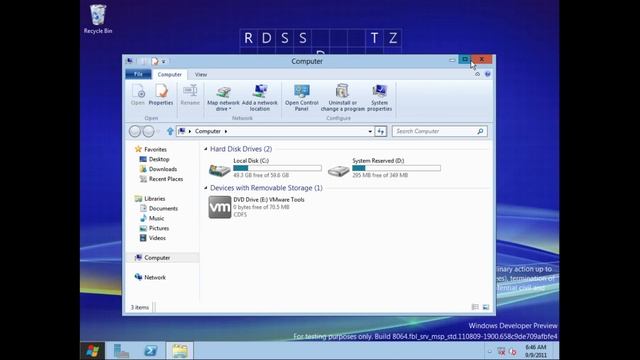This screenshot has height=360, width=640.
Task: Open recent locations dropdown arrow
Action: tap(158, 131)
